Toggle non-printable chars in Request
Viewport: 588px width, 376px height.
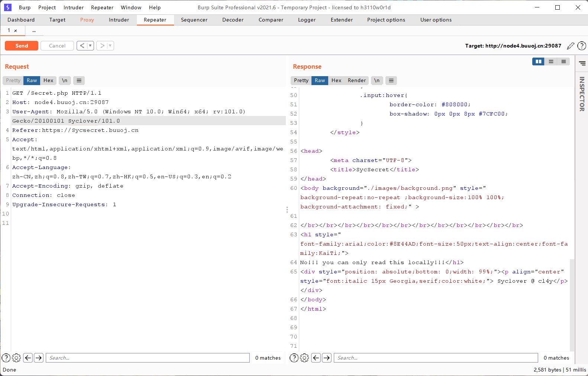pos(65,80)
